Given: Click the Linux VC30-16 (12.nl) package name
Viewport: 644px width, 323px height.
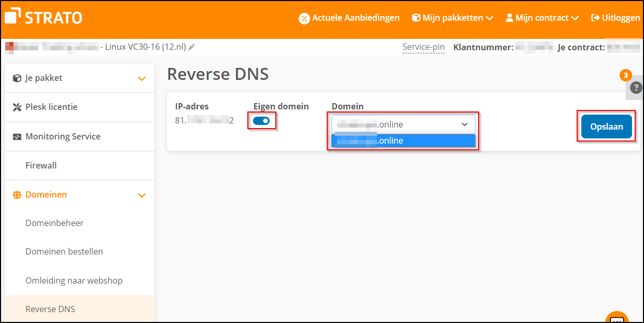Looking at the screenshot, I should tap(145, 47).
